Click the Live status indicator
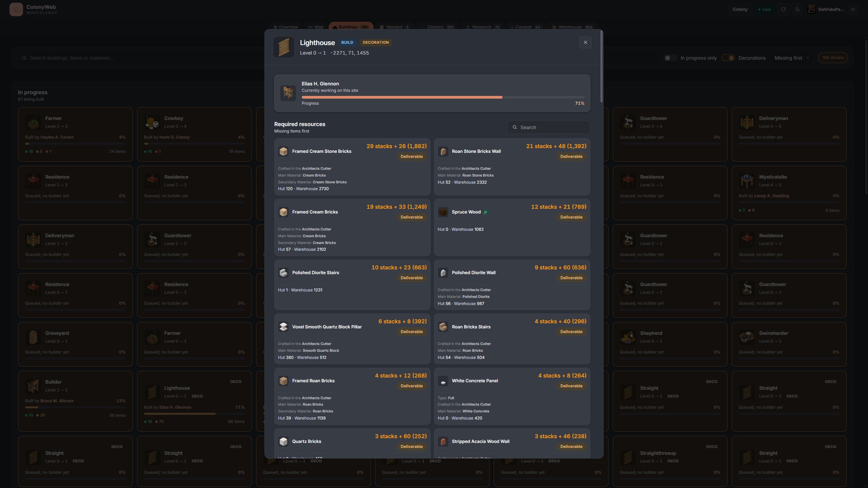The height and width of the screenshot is (488, 868). [764, 9]
